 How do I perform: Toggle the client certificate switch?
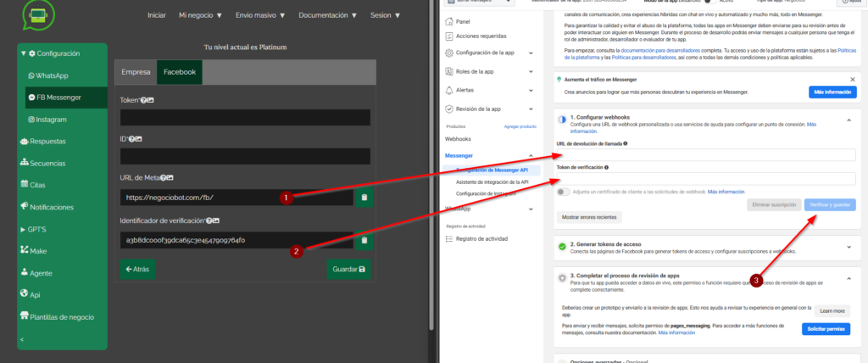click(x=564, y=192)
